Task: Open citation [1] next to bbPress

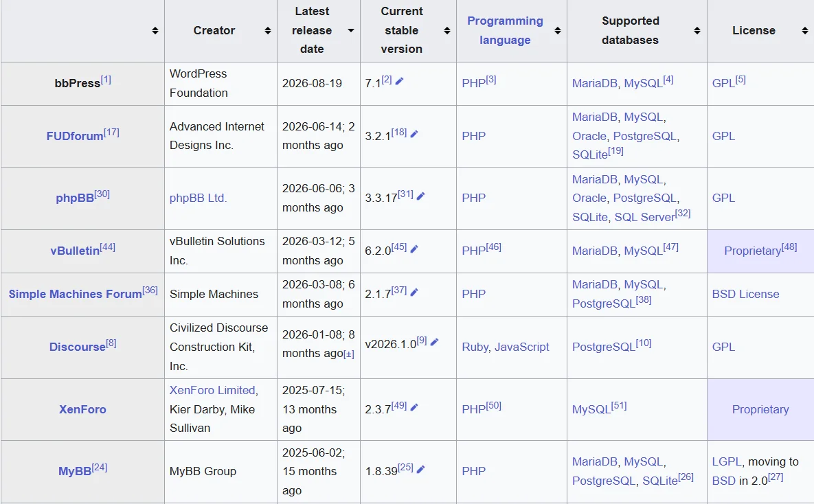Action: (106, 80)
